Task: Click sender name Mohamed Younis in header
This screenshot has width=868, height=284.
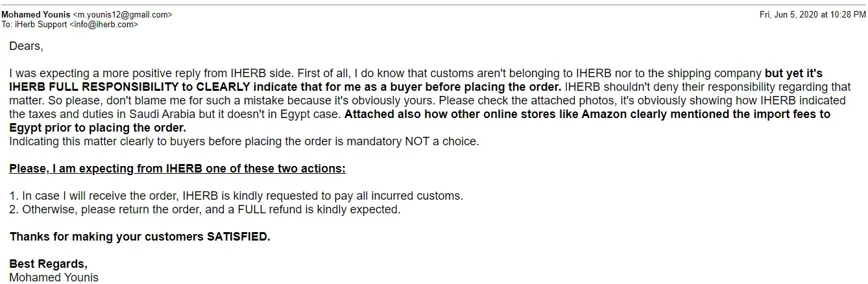Action: 34,14
